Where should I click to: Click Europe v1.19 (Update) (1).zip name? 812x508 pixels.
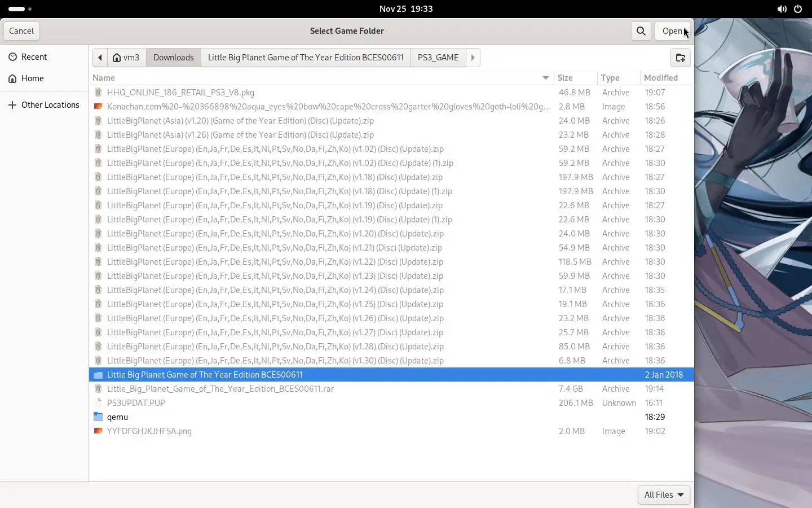[x=280, y=220]
